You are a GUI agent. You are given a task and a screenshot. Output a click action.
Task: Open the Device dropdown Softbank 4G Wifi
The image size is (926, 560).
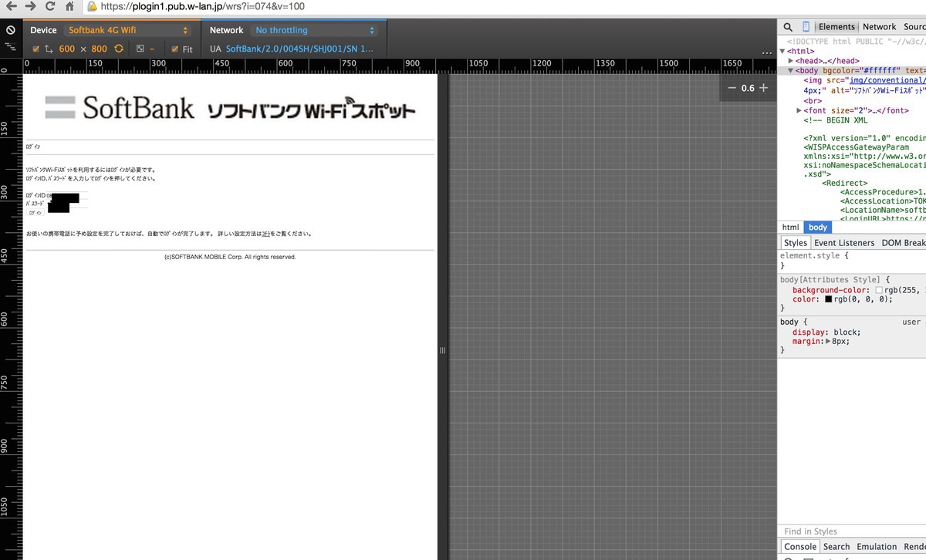point(128,30)
